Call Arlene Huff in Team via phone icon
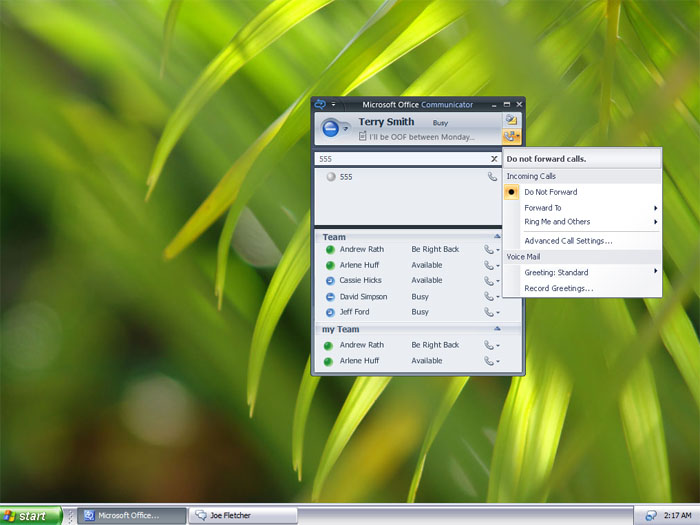 (x=489, y=266)
